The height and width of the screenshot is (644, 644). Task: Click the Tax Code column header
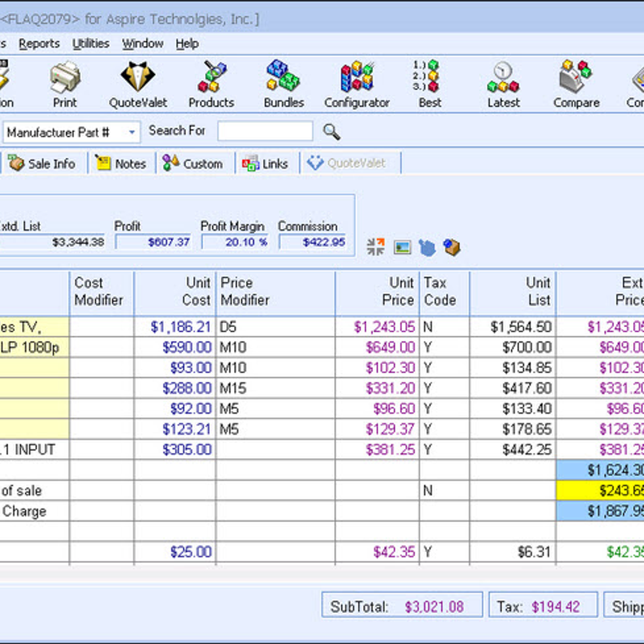[445, 293]
